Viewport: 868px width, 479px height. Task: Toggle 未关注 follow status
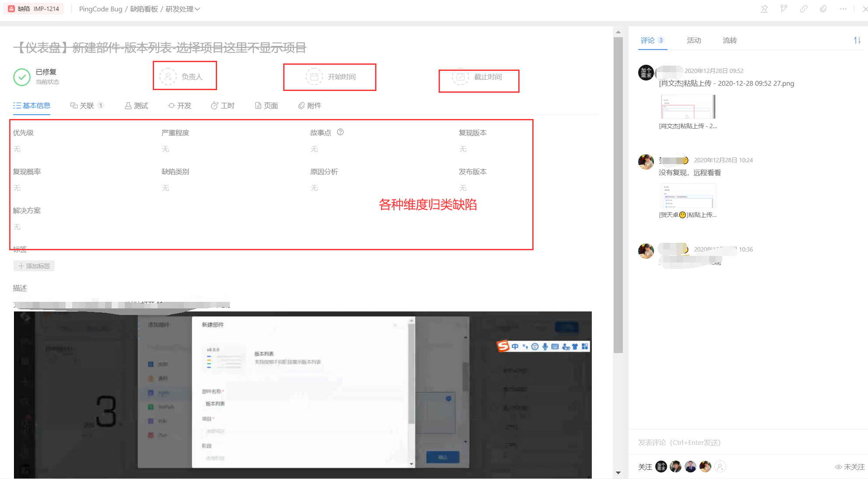coord(850,467)
